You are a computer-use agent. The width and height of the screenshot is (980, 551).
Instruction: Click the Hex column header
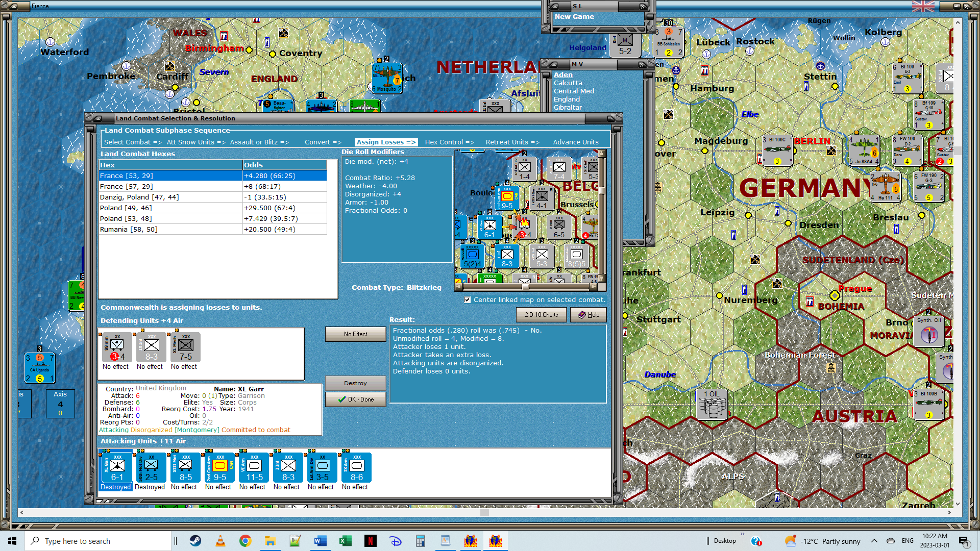pyautogui.click(x=170, y=165)
